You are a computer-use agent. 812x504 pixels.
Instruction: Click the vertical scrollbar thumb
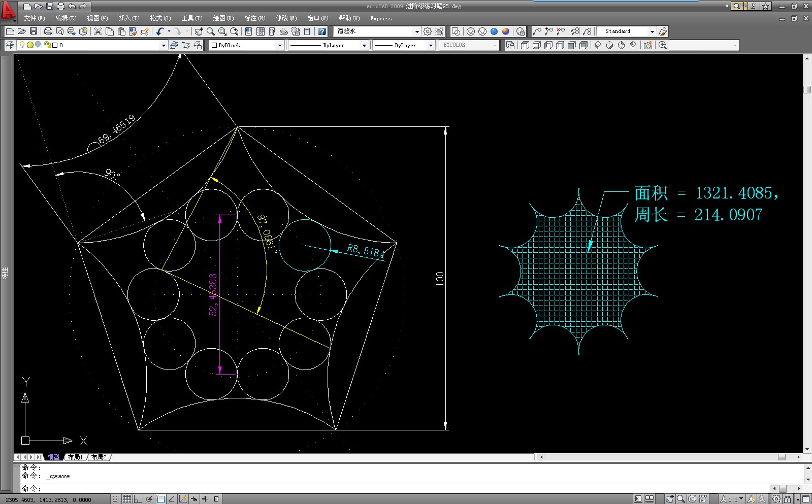(807, 89)
